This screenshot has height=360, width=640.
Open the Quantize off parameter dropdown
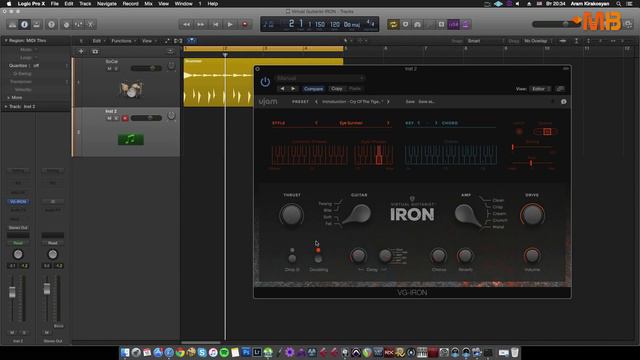pyautogui.click(x=38, y=65)
